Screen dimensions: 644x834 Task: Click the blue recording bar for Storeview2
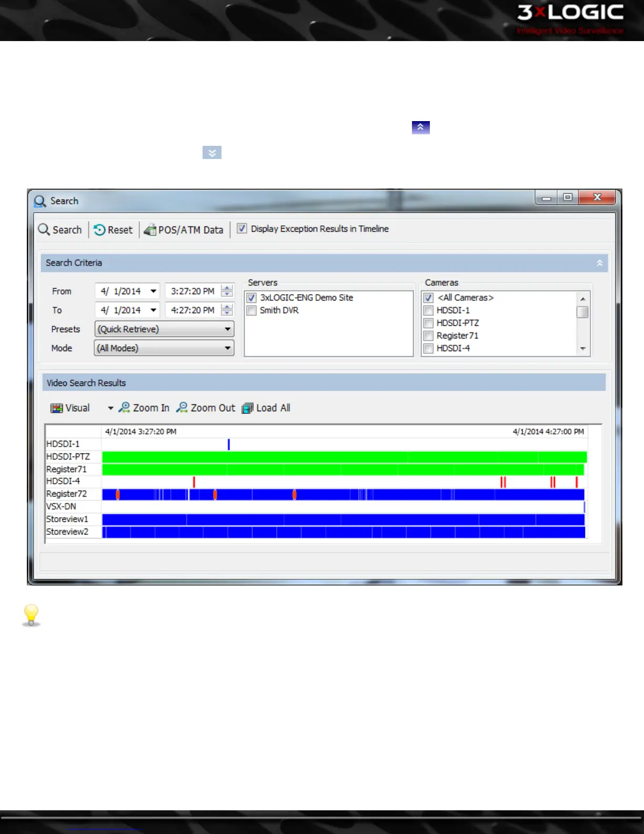click(344, 532)
